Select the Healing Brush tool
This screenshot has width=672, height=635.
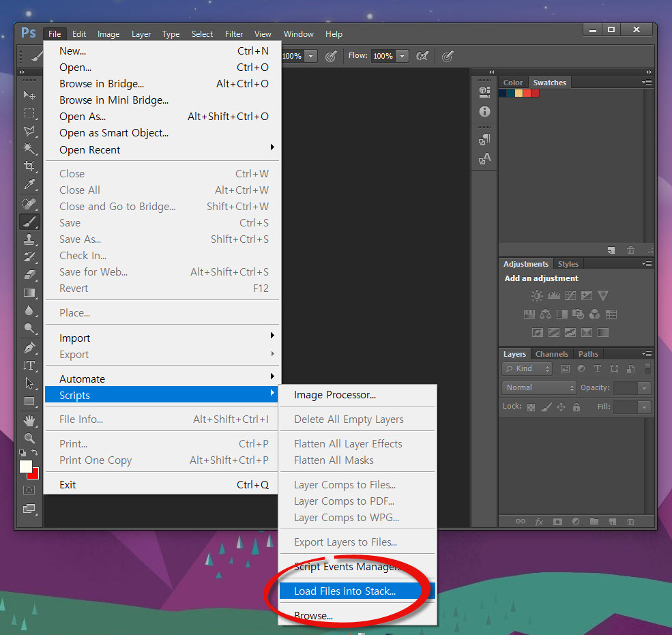(29, 203)
